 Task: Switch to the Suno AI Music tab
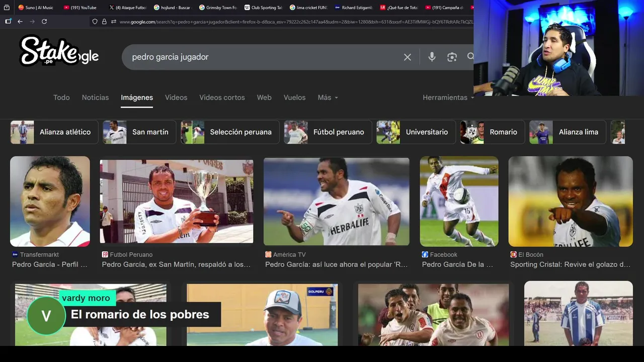tap(36, 8)
